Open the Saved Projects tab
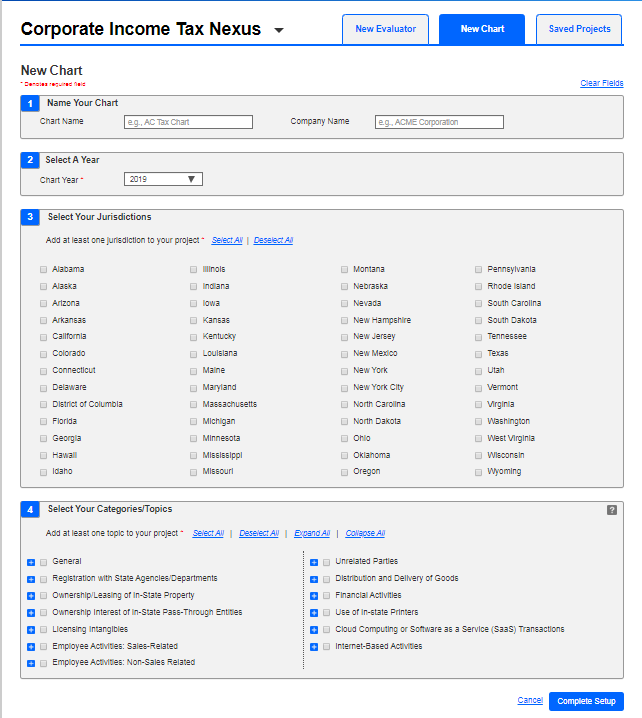 [579, 29]
